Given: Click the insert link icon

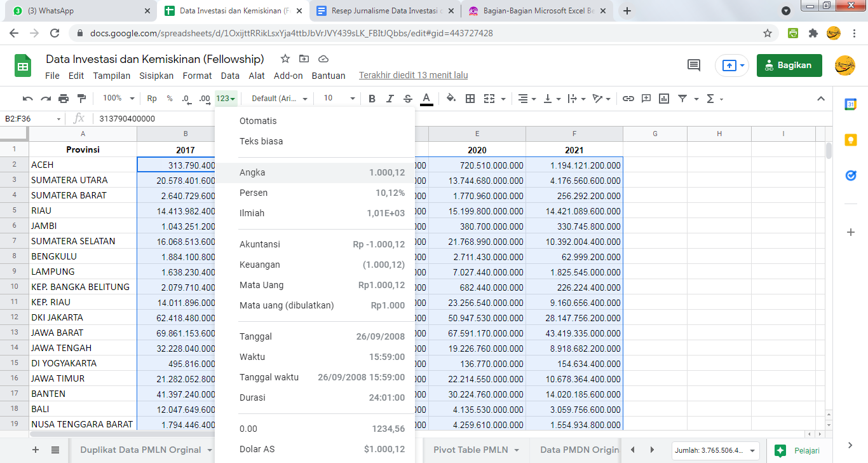Looking at the screenshot, I should tap(628, 99).
